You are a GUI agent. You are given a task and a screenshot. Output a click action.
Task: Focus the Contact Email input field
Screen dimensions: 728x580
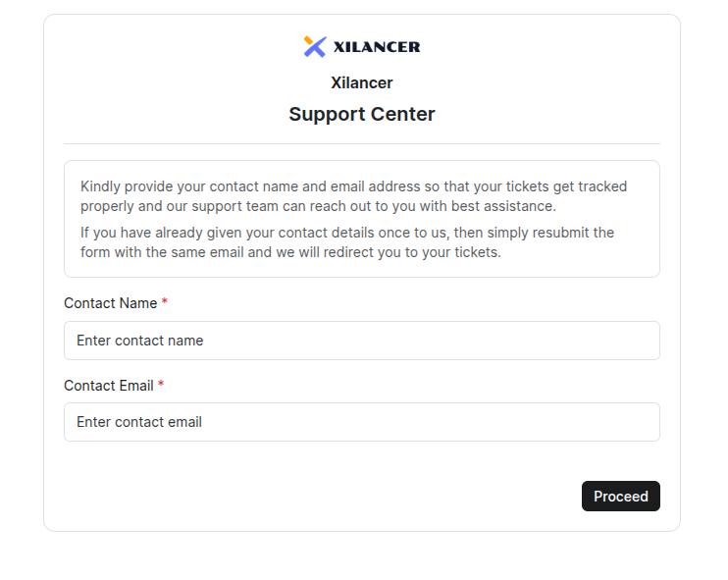(x=361, y=422)
